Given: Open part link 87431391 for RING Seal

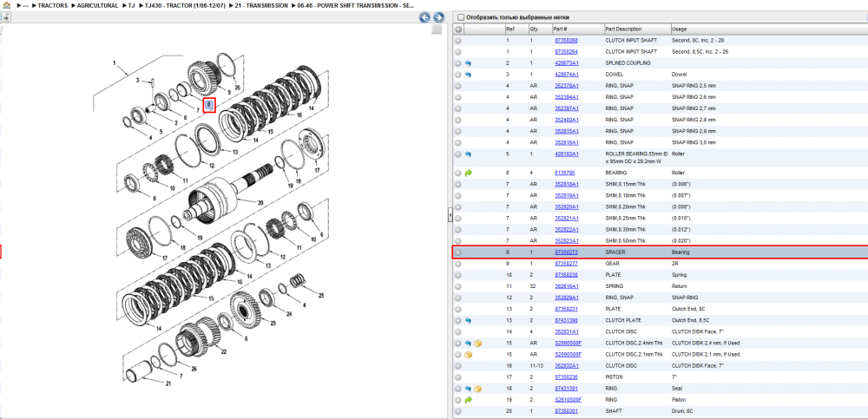Looking at the screenshot, I should [x=566, y=389].
